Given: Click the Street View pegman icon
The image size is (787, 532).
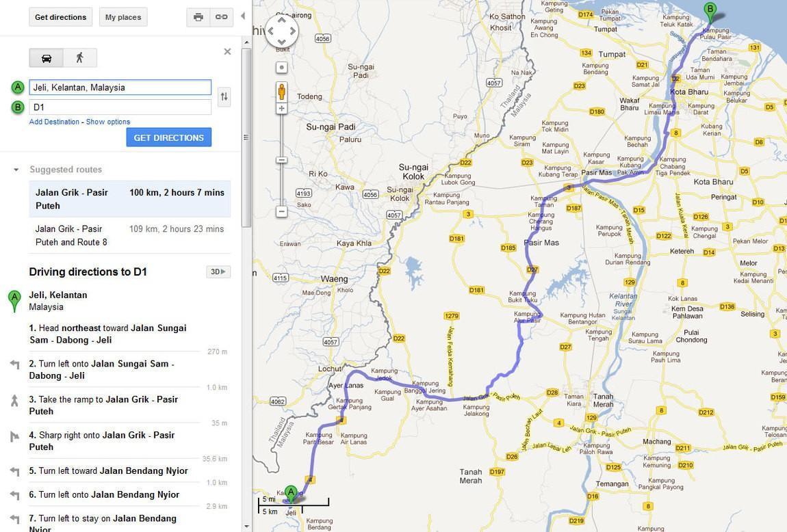Looking at the screenshot, I should [x=281, y=92].
